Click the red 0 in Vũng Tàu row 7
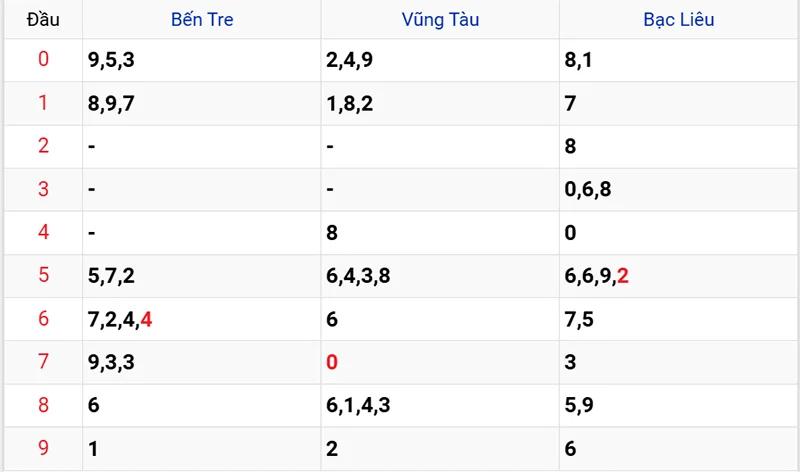 (x=332, y=363)
